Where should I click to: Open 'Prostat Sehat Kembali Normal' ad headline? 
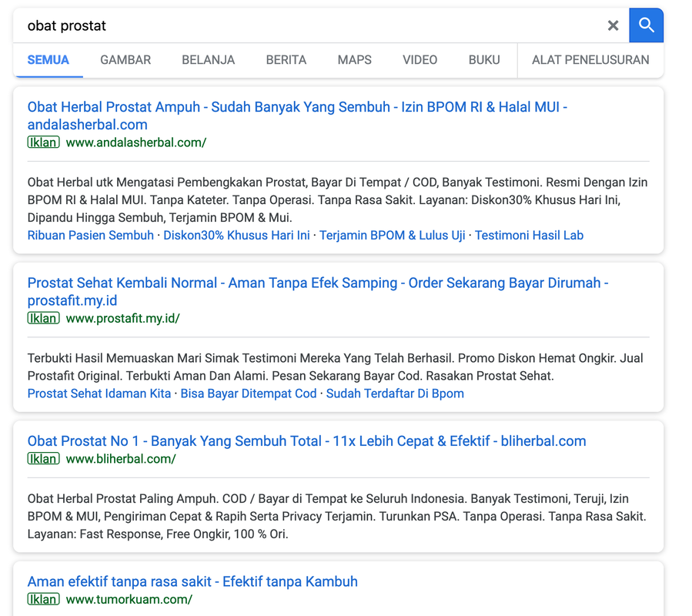tap(317, 283)
